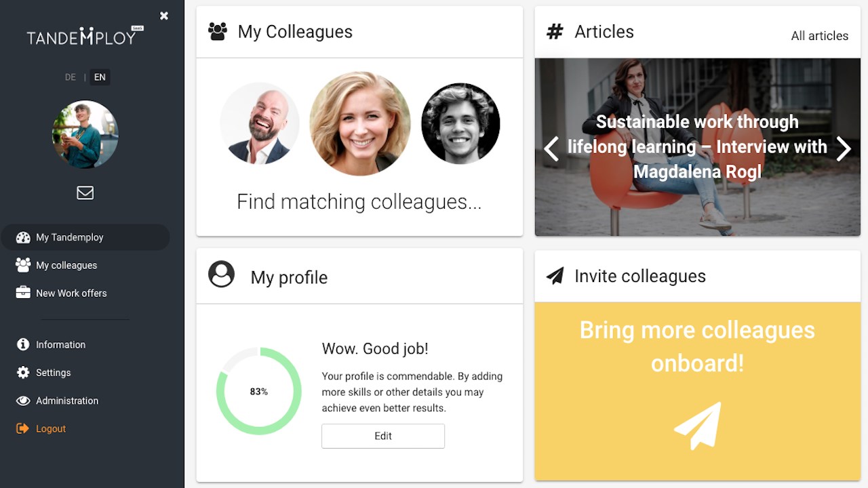This screenshot has width=868, height=488.
Task: Go to next article with right chevron
Action: (x=843, y=148)
